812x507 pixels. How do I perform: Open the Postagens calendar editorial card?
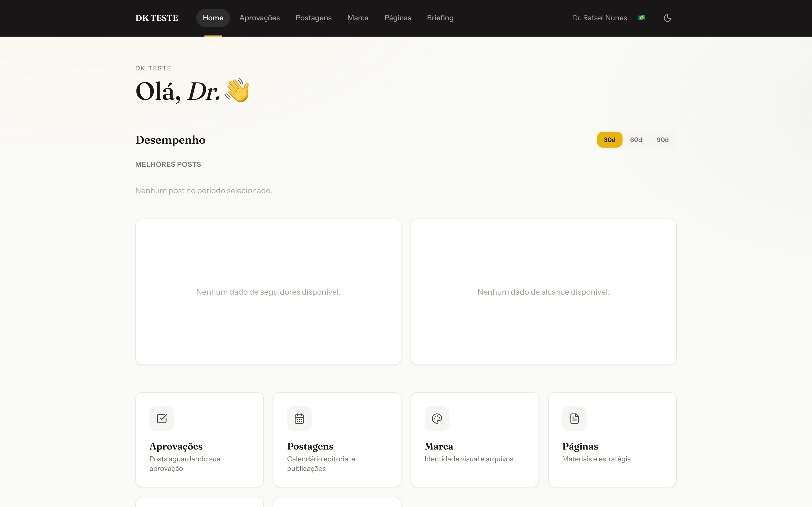(x=337, y=440)
